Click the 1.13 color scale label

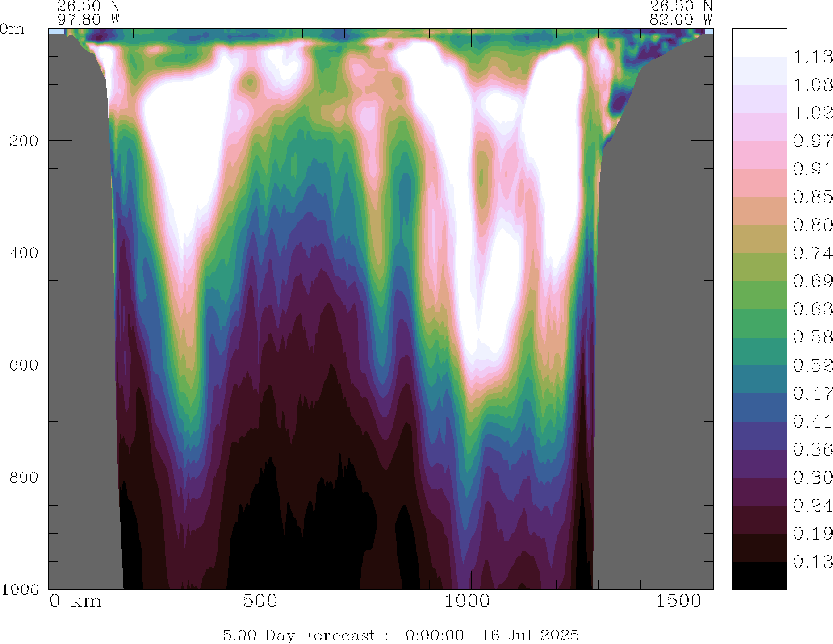[812, 57]
